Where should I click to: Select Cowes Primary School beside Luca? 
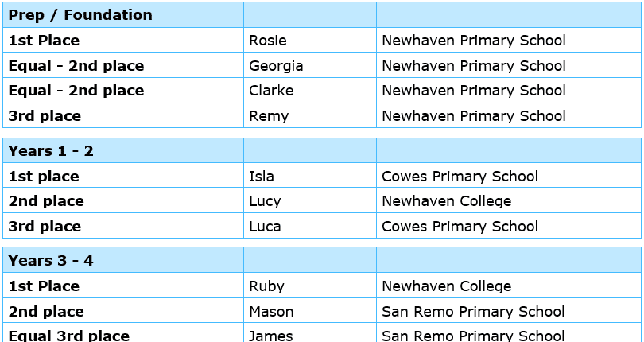460,227
